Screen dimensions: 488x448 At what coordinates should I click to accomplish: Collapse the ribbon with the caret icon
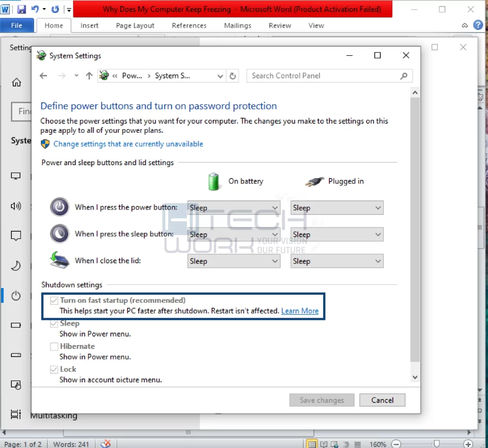465,25
